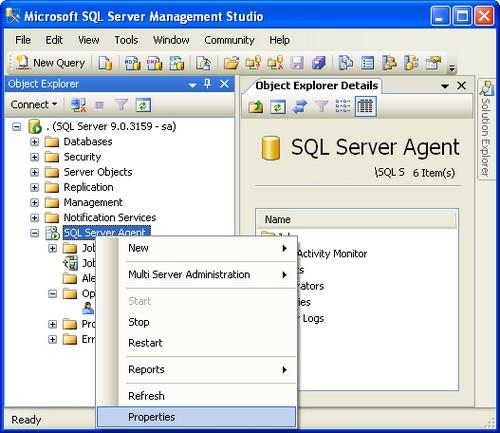The height and width of the screenshot is (433, 500).
Task: Collapse the server root node
Action: (17, 127)
